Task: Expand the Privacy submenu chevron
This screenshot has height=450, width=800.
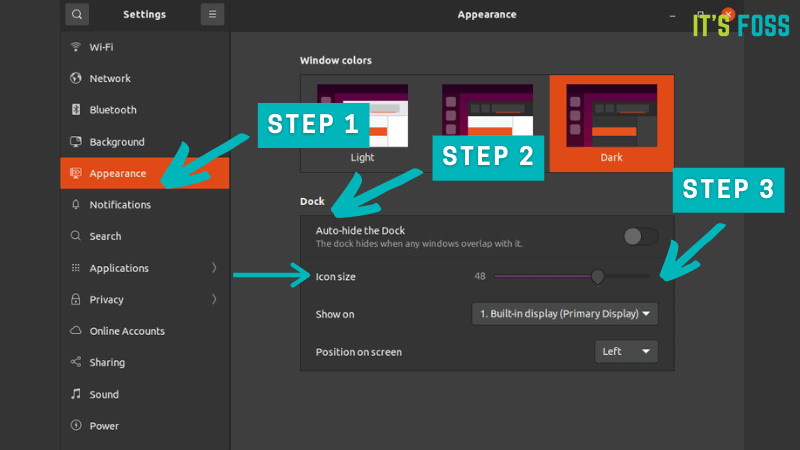Action: [214, 299]
